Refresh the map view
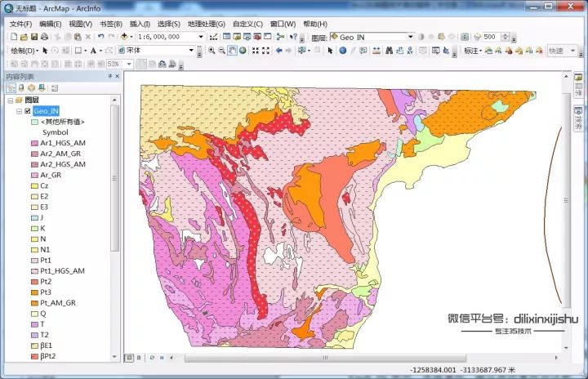This screenshot has height=379, width=588. (x=152, y=358)
